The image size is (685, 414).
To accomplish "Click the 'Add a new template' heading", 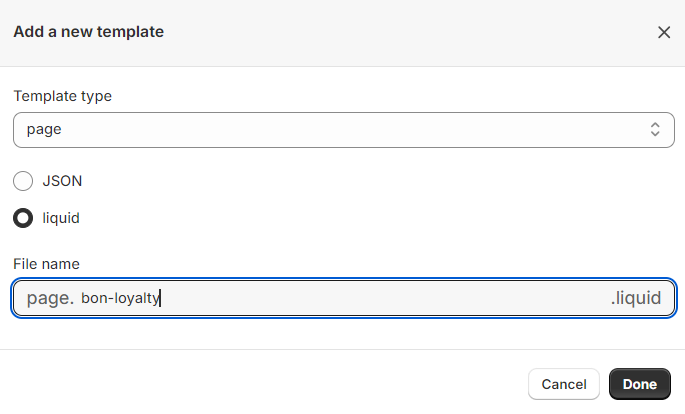I will (x=88, y=32).
